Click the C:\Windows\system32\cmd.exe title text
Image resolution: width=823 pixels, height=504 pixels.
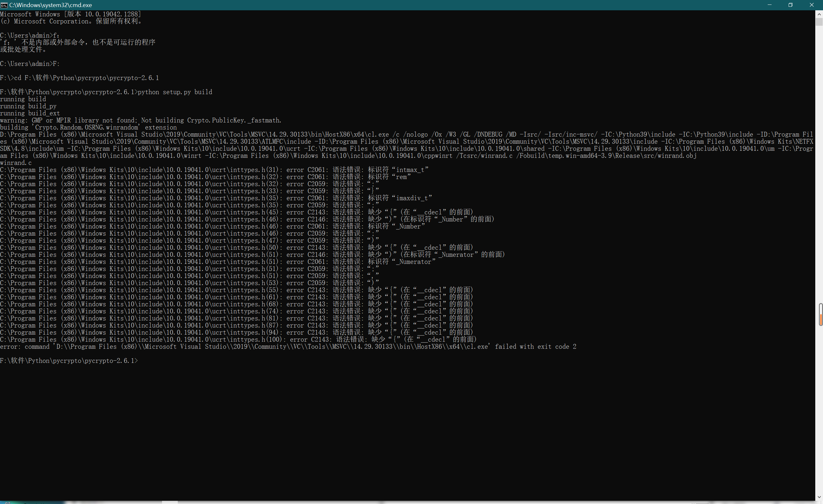50,5
